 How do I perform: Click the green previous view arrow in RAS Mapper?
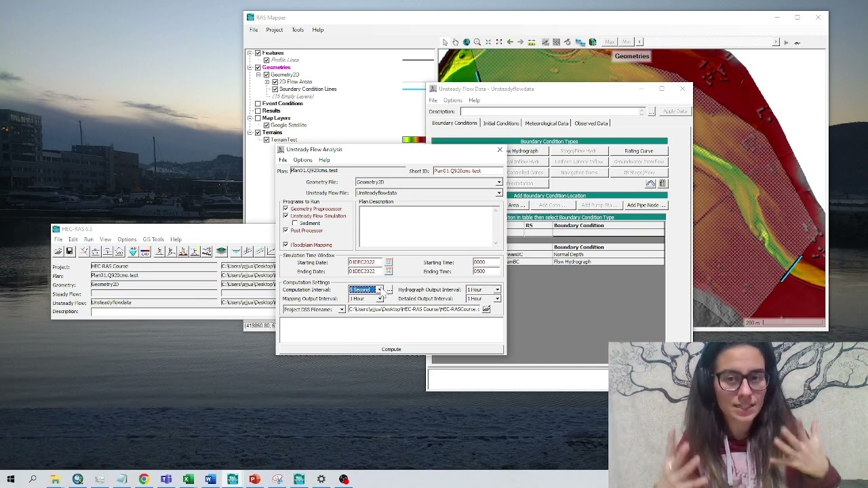(x=510, y=42)
